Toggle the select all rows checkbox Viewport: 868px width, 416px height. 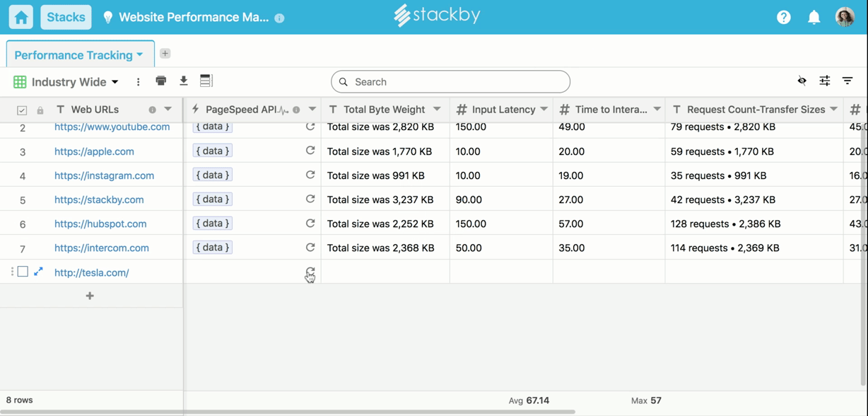coord(22,110)
